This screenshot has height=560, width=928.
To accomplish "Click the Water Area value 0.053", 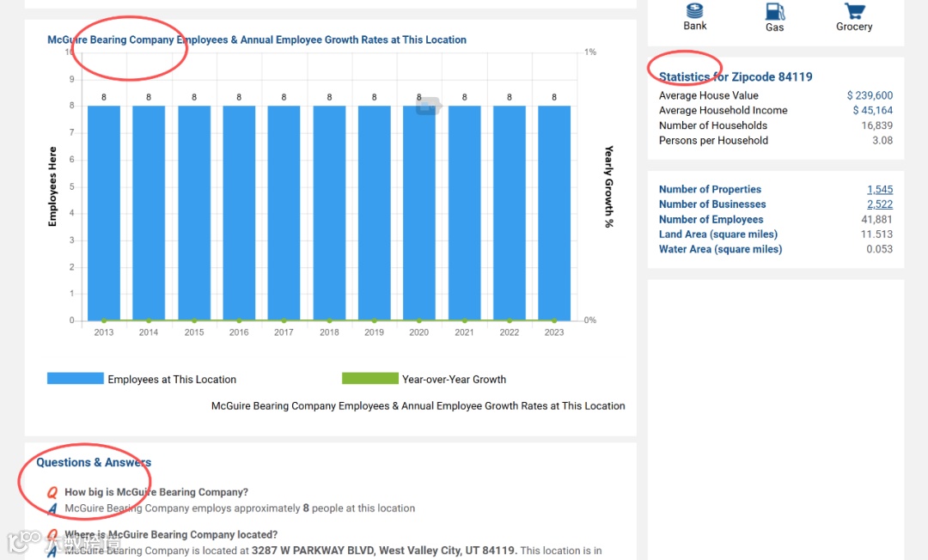I will pos(880,249).
